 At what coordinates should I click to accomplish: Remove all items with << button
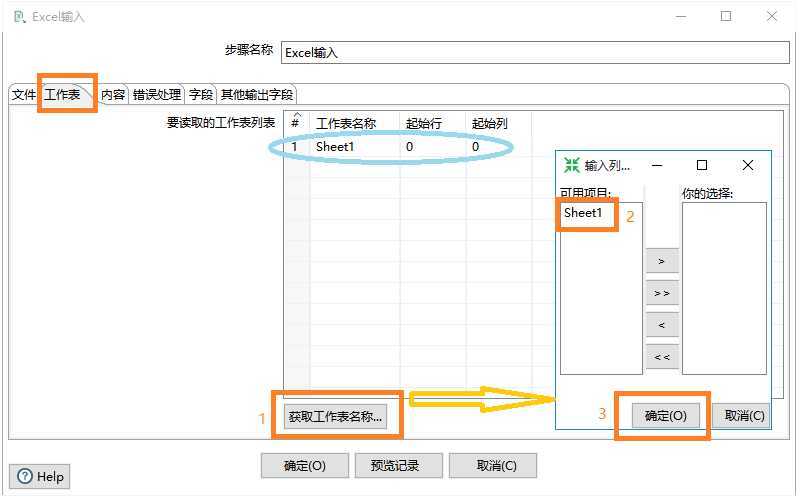[x=662, y=357]
